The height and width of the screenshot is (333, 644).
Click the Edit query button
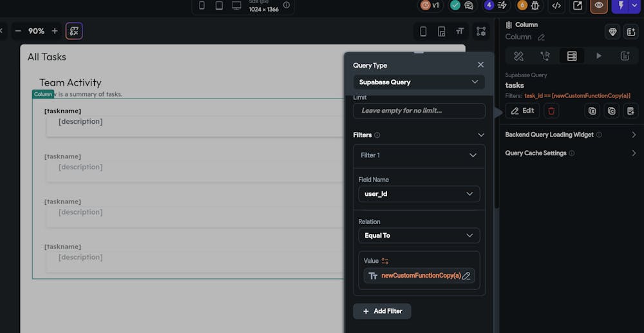(522, 111)
